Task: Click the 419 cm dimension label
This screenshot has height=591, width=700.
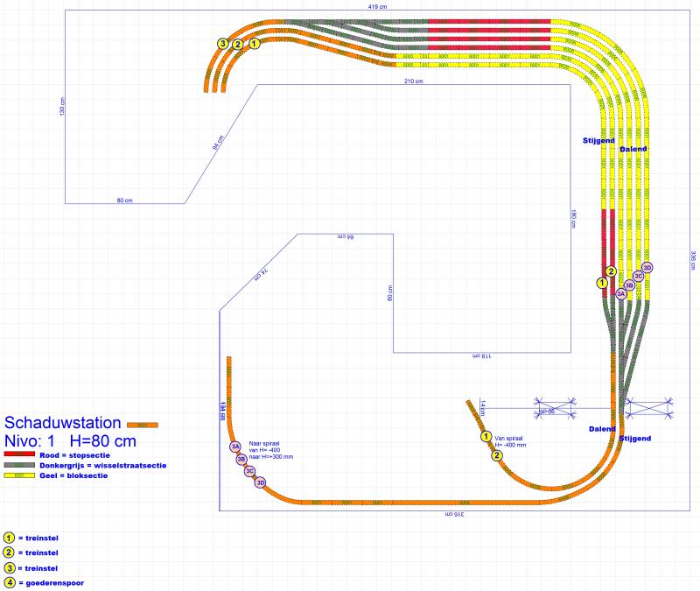Action: click(377, 6)
